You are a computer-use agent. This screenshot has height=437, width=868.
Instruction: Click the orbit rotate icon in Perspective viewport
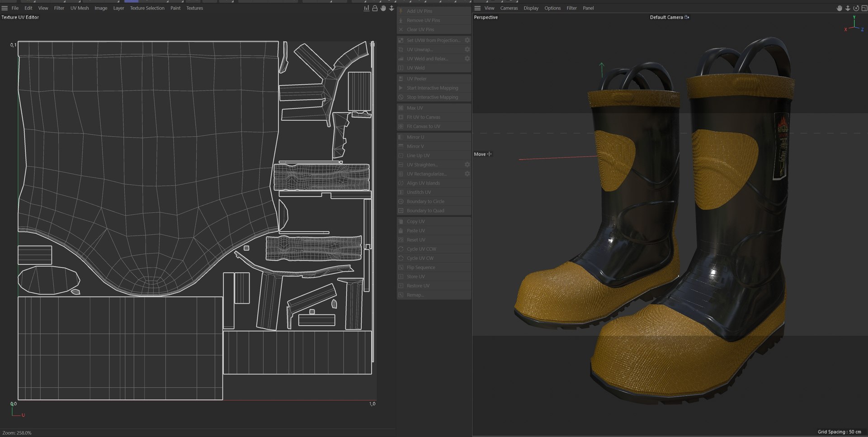click(x=856, y=8)
